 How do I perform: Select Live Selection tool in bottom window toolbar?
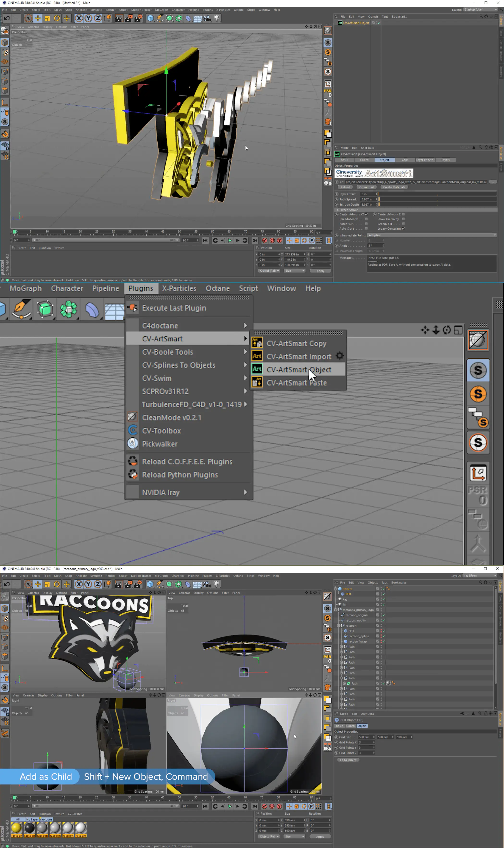click(28, 584)
